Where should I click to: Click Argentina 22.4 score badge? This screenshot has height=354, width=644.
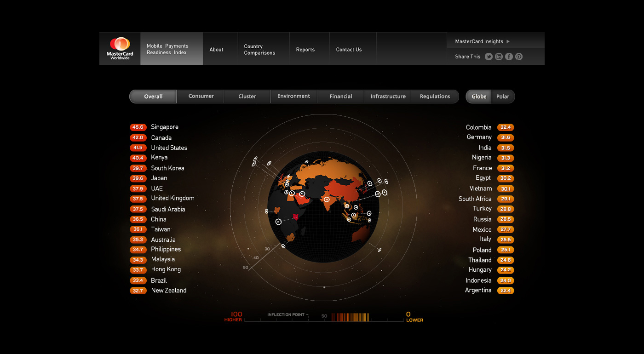pyautogui.click(x=506, y=291)
